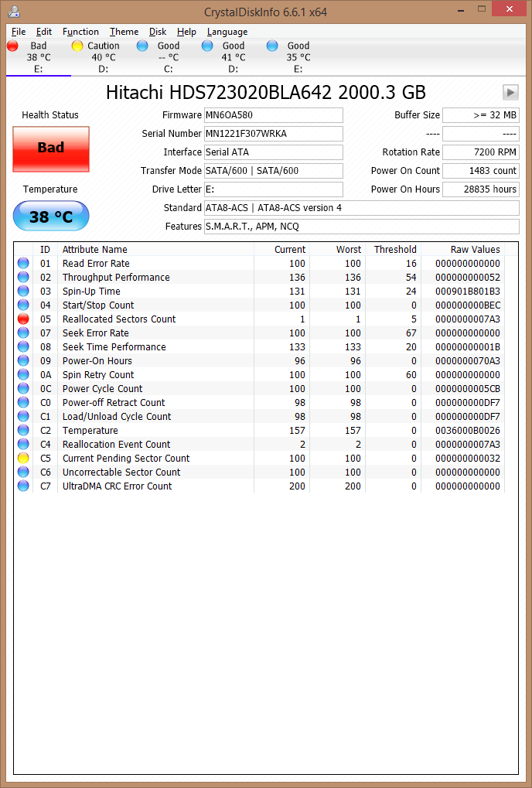Click the status icon for Power-On Hours row
This screenshot has width=532, height=788.
click(23, 360)
